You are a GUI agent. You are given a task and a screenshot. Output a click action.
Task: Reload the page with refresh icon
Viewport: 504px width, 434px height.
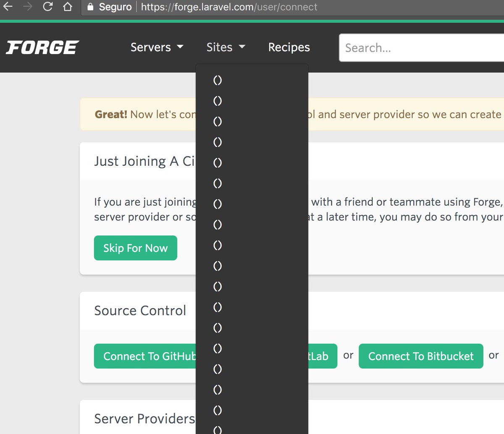pos(48,7)
